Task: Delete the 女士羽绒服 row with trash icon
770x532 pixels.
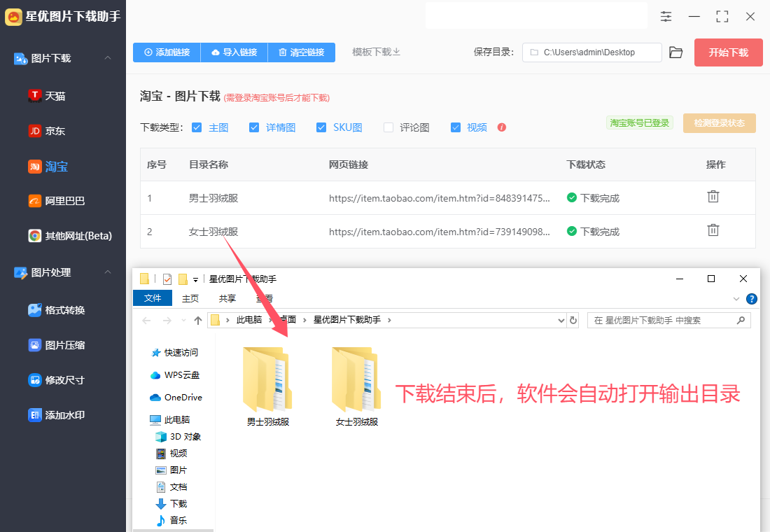Action: pos(713,230)
